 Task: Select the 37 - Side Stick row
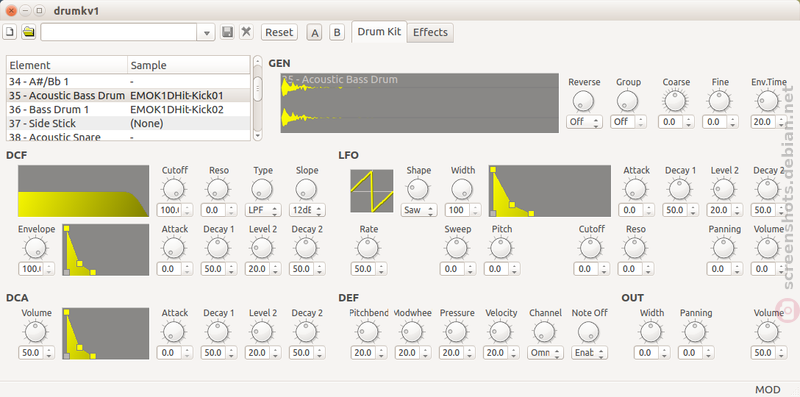tap(128, 123)
